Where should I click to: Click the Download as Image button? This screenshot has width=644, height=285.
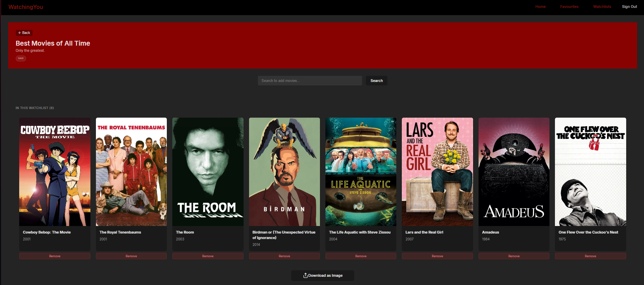pos(323,275)
